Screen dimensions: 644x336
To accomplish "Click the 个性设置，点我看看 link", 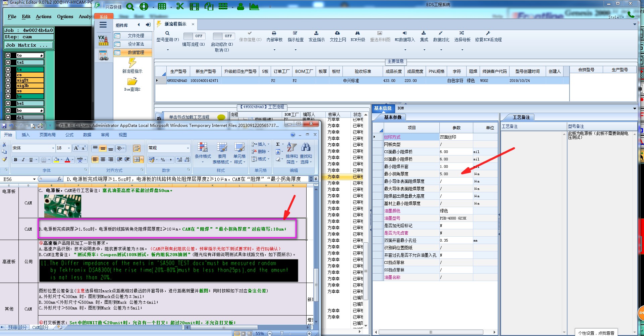I will (x=596, y=333).
